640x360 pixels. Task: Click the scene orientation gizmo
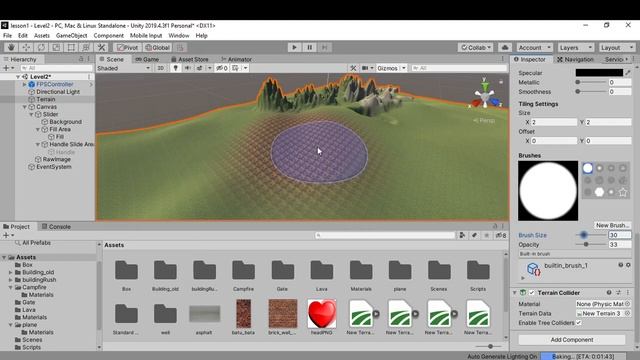click(x=484, y=95)
